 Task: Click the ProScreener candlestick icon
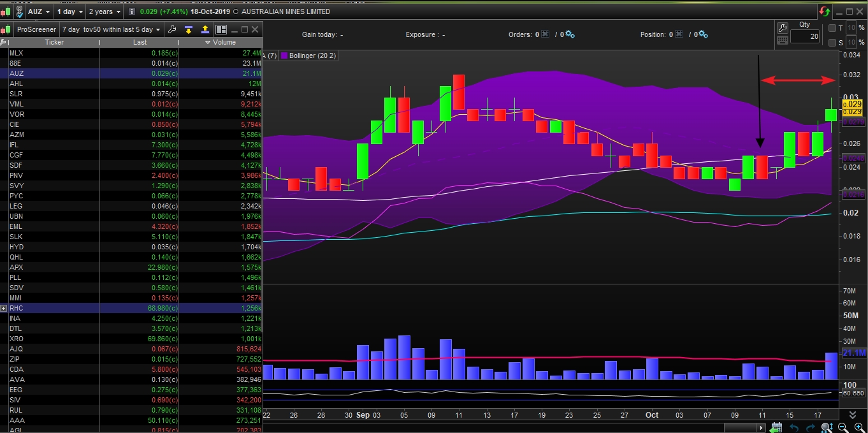click(x=6, y=29)
